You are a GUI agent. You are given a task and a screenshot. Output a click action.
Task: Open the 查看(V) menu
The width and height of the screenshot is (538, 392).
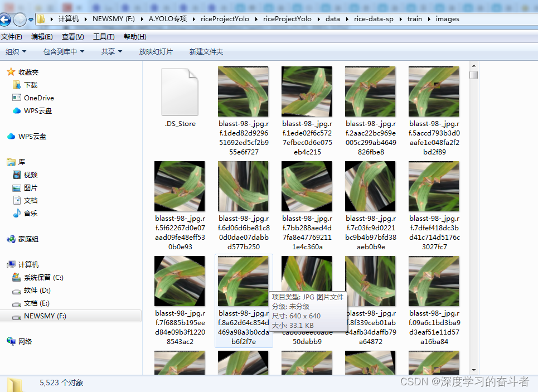click(x=72, y=37)
